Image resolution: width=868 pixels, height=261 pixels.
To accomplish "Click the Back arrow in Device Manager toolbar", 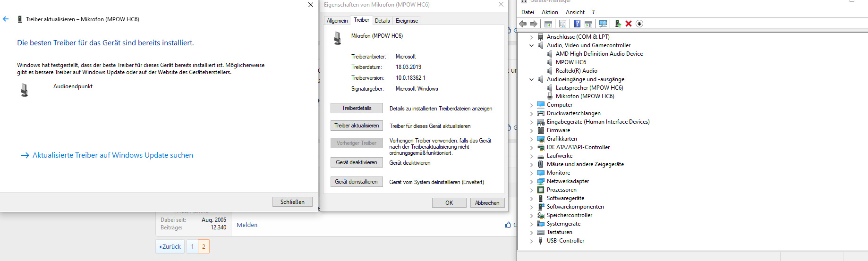I will [x=523, y=24].
